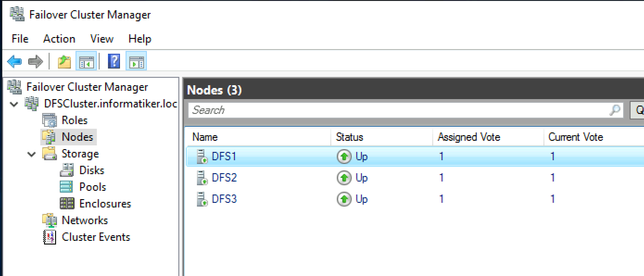The width and height of the screenshot is (644, 276).
Task: Click the Back arrow toolbar icon
Action: (14, 61)
